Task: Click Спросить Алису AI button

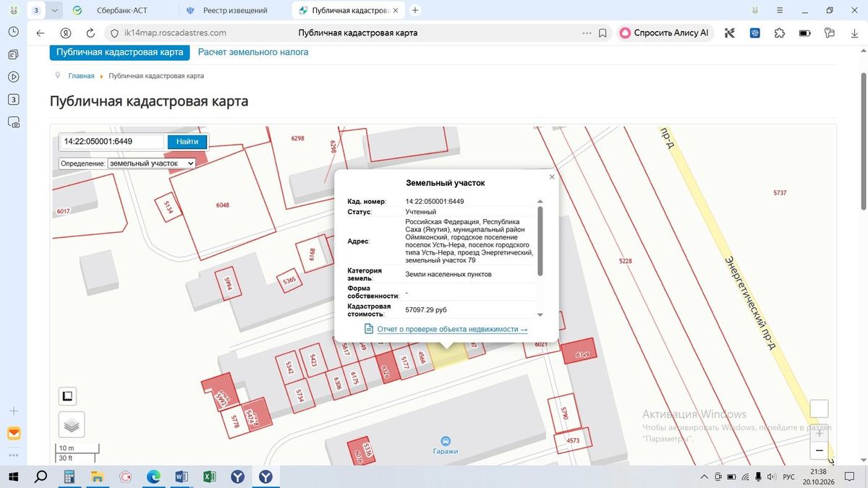Action: pyautogui.click(x=665, y=33)
